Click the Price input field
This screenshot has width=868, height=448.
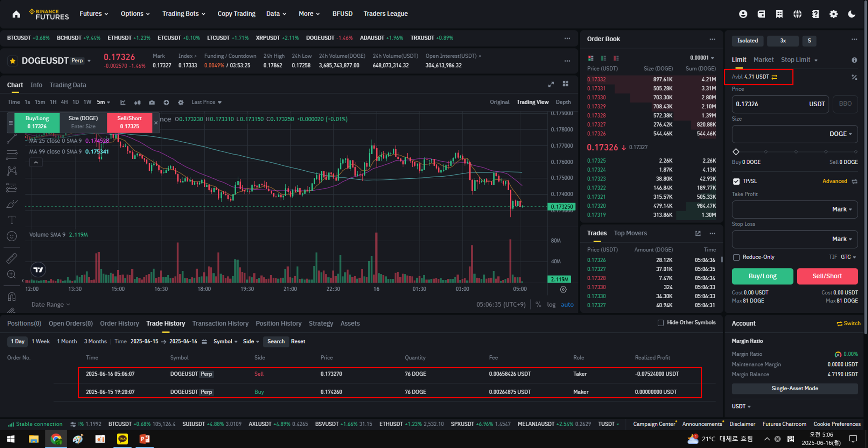[770, 104]
